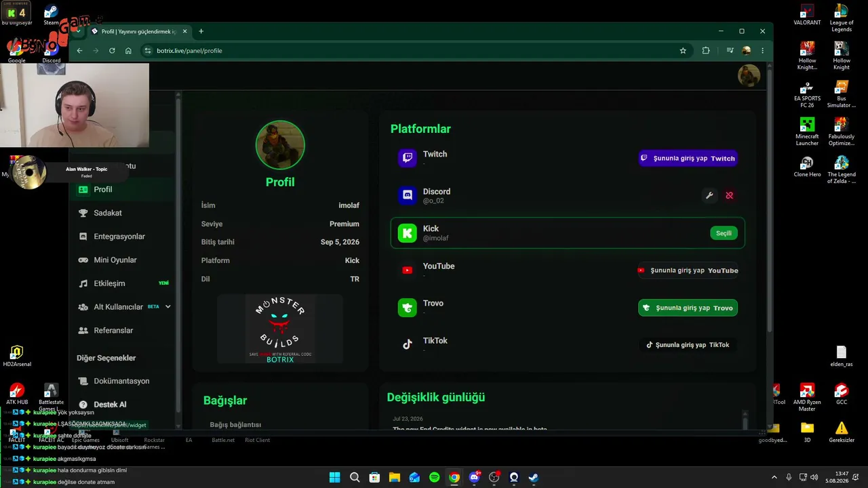Select the HD2Arsenal desktop shortcut
Viewport: 868px width, 488px height.
[17, 357]
